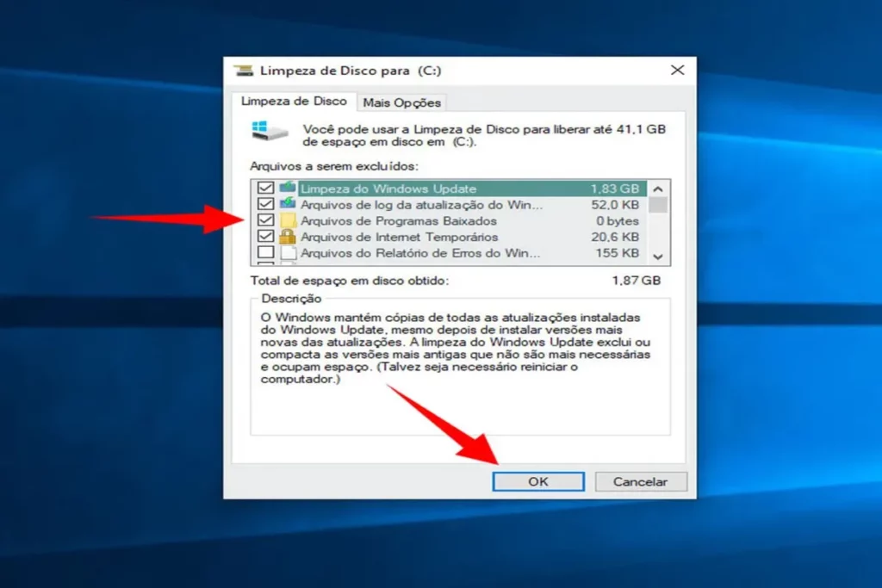The width and height of the screenshot is (882, 588).
Task: Click the error report files page icon
Action: coord(288,252)
